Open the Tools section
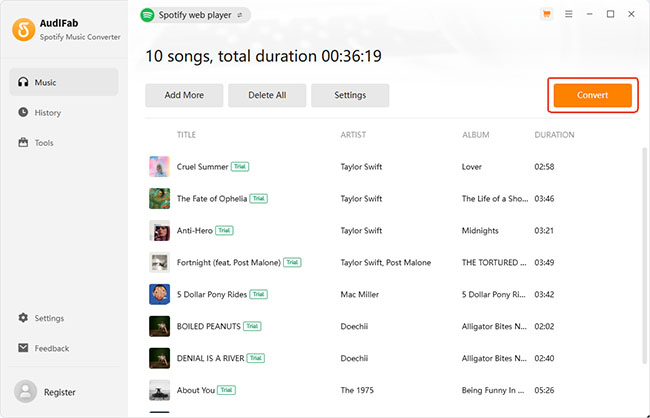Screen dimensions: 650x418 point(64,143)
